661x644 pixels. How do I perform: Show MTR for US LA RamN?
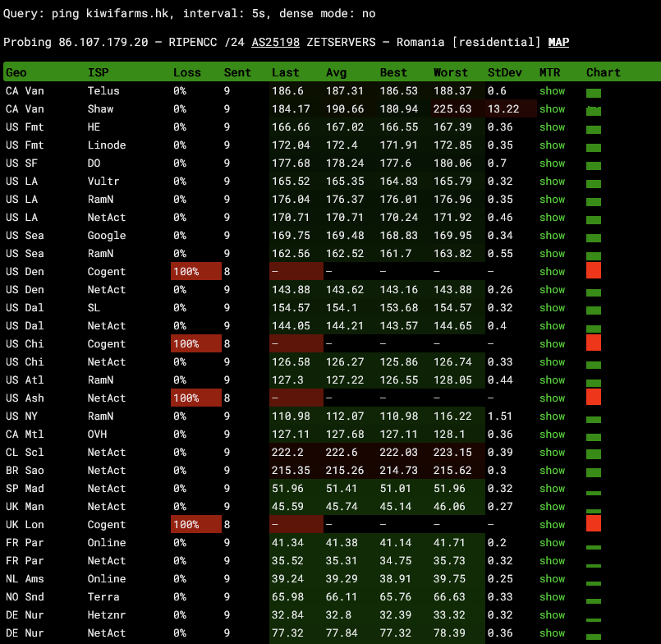[x=553, y=200]
